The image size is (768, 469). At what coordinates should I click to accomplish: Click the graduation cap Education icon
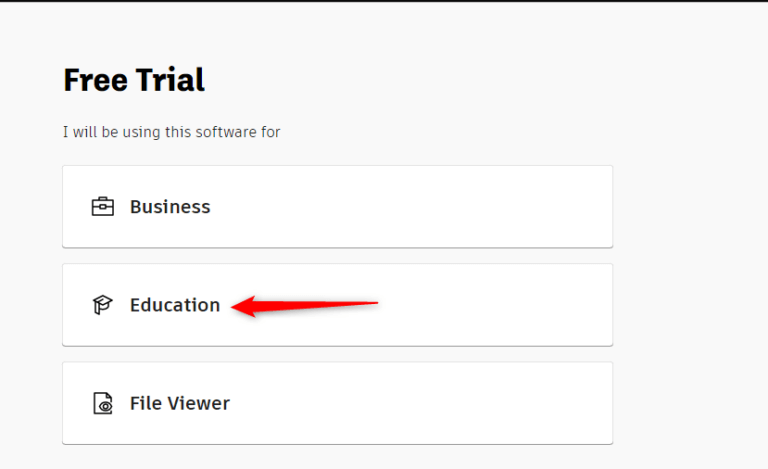coord(102,305)
